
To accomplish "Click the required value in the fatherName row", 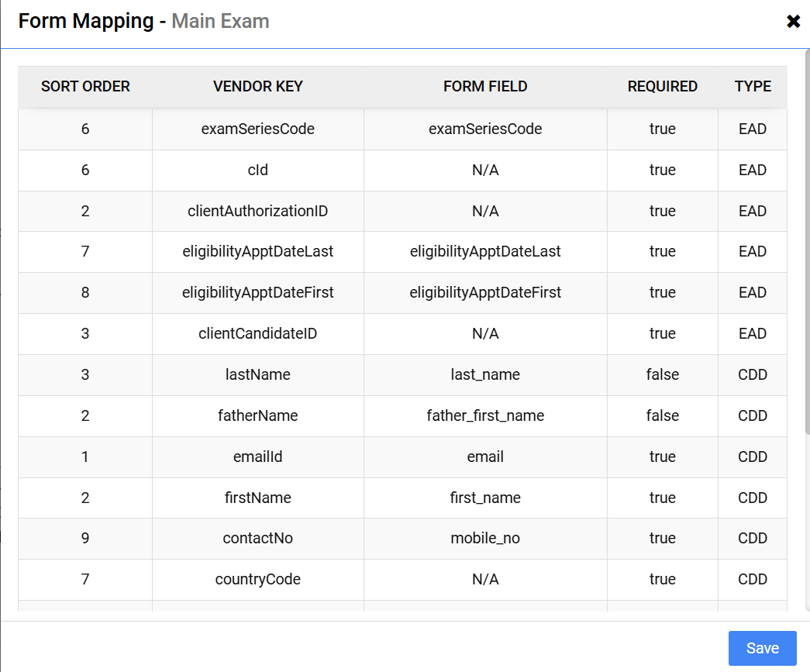I will [x=662, y=415].
